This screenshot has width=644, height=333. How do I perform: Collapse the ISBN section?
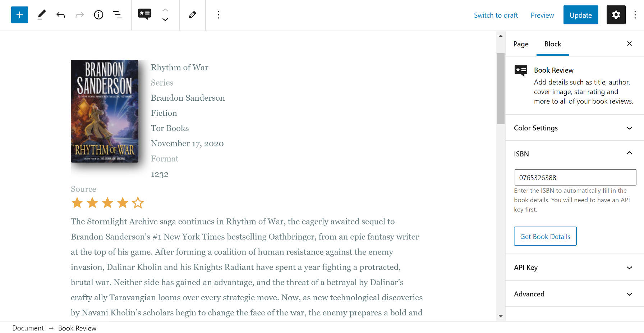[x=574, y=154]
